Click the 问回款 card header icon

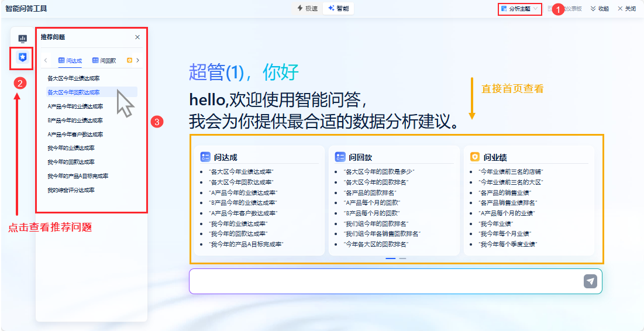coord(340,157)
